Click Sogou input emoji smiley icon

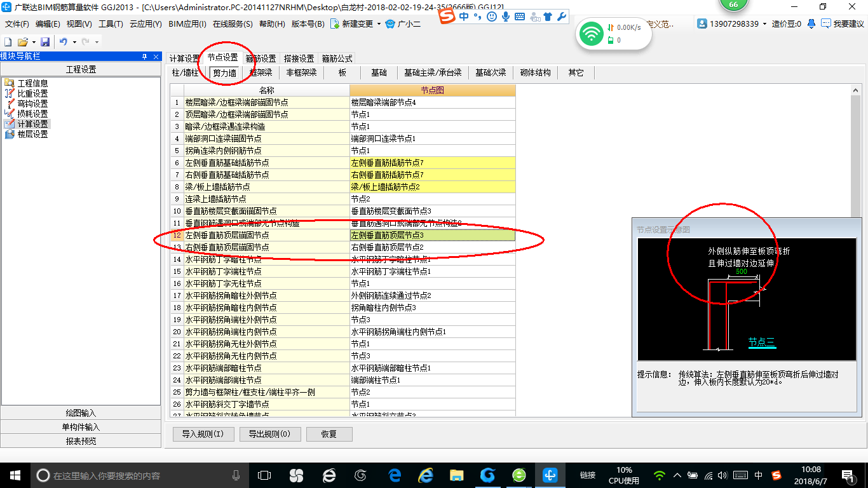tap(492, 17)
